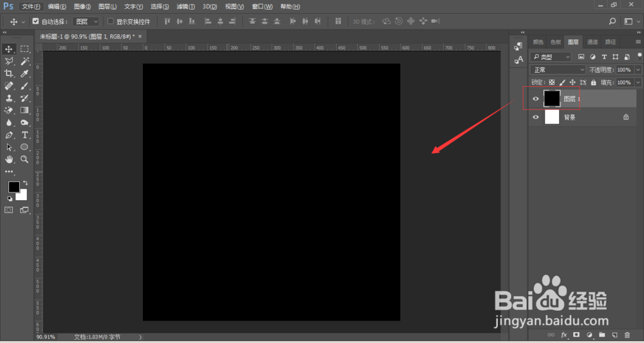The image size is (644, 343).
Task: Select the Zoom tool
Action: coord(24,159)
